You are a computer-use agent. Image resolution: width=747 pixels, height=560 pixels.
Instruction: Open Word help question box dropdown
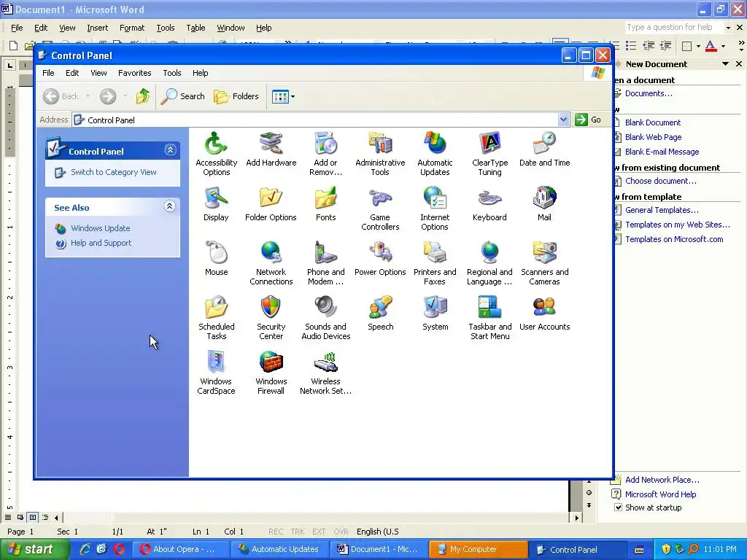point(728,28)
